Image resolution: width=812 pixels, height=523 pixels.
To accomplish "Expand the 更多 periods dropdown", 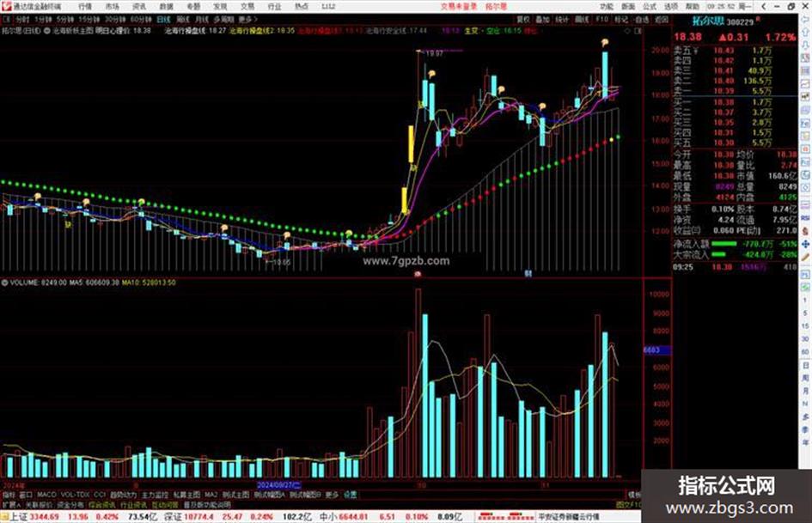I will coord(247,20).
